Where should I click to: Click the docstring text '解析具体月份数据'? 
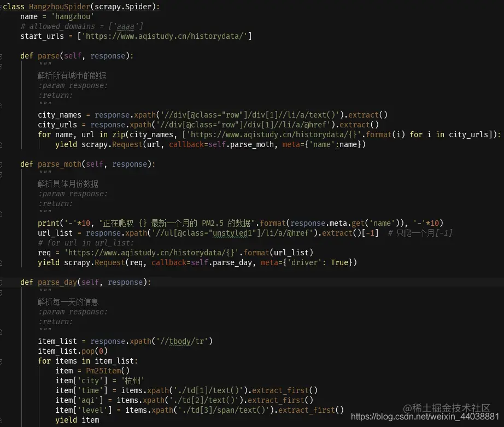[68, 184]
